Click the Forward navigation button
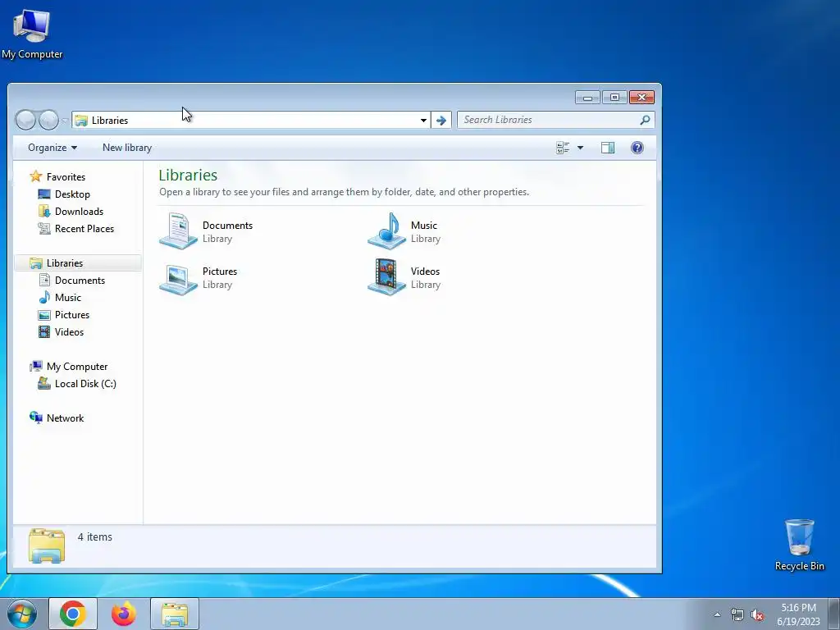Viewport: 840px width, 630px height. (48, 120)
